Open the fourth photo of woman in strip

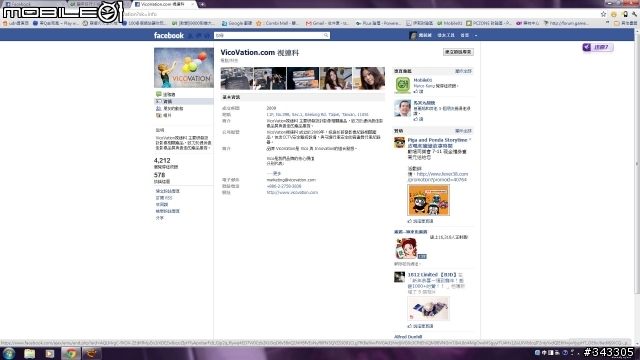[x=336, y=78]
